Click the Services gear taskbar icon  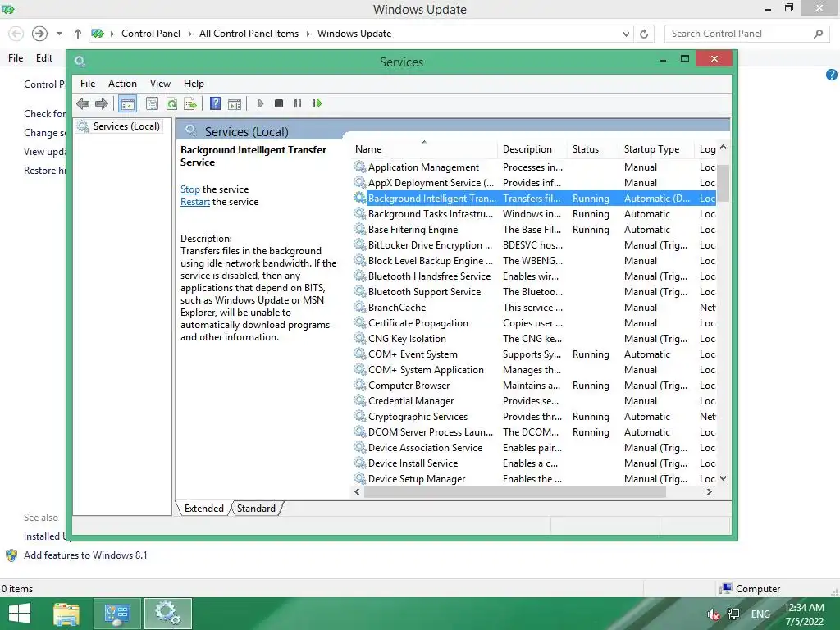coord(167,614)
